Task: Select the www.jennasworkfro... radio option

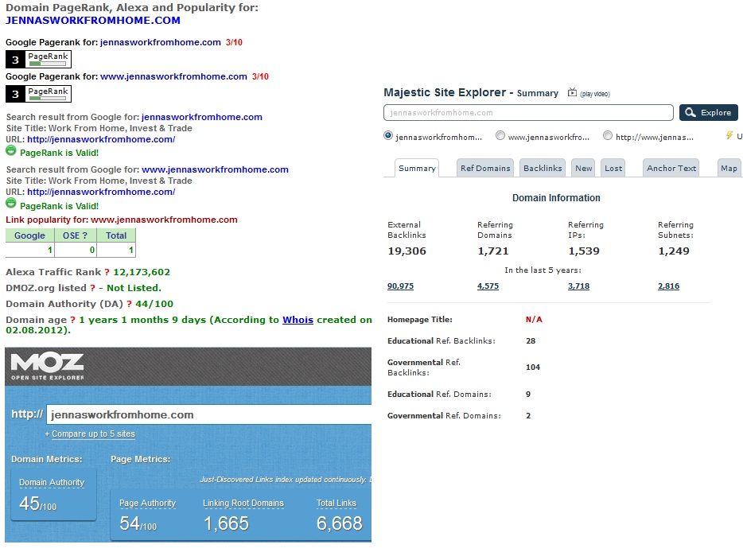Action: point(500,136)
